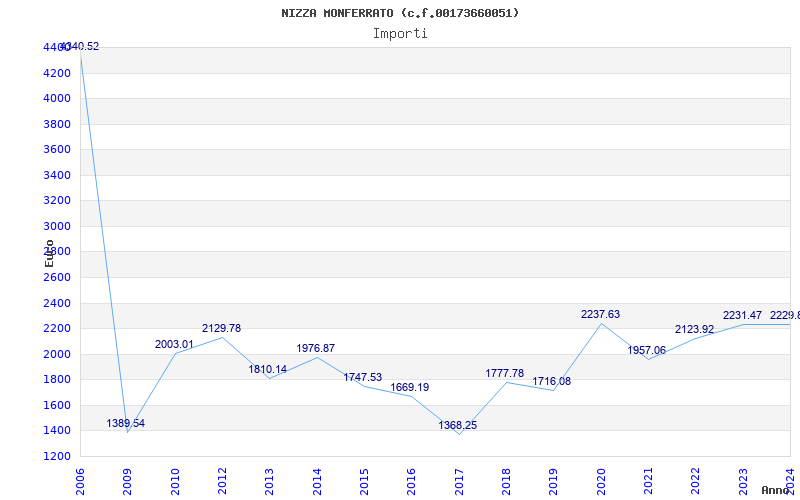Click the 2015 x-axis year label
This screenshot has height=500, width=800.
[364, 482]
